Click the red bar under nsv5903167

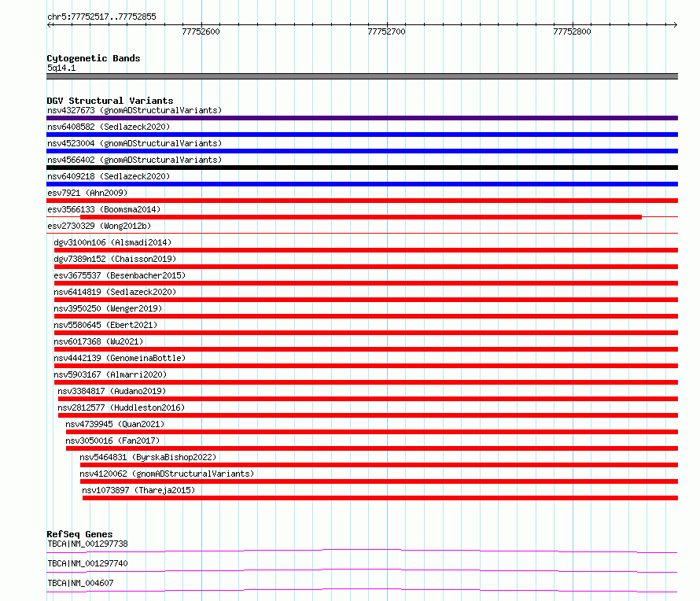point(366,382)
